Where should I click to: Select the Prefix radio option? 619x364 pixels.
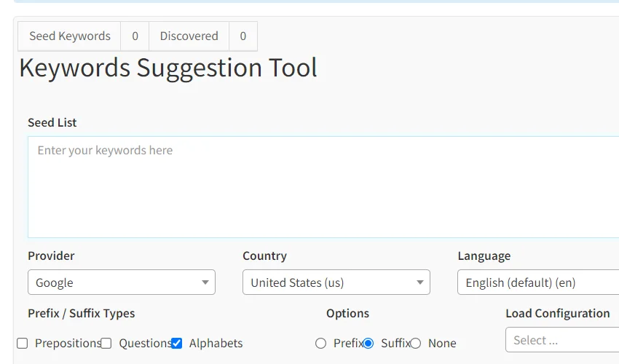point(321,344)
